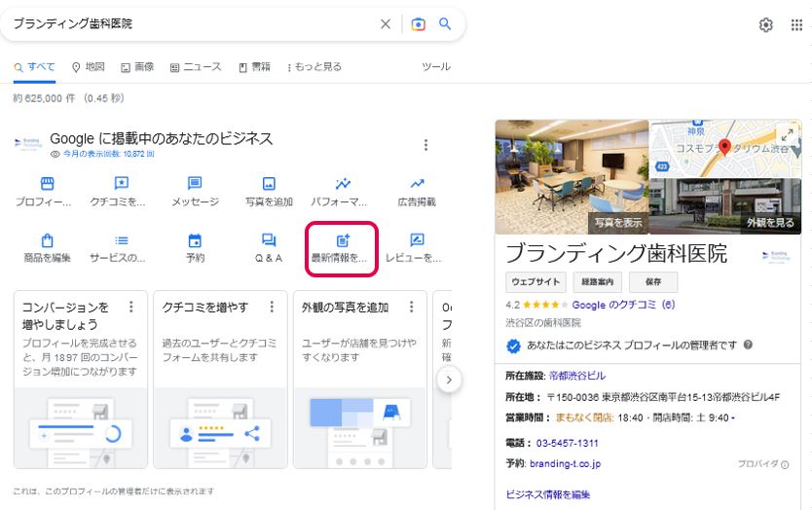812x510 pixels.
Task: Open the ツール options
Action: (435, 67)
